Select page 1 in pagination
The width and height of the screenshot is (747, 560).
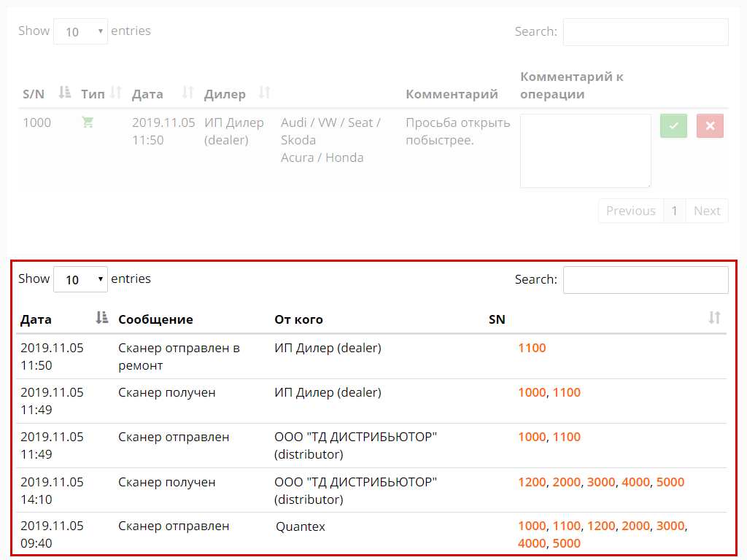pyautogui.click(x=675, y=211)
